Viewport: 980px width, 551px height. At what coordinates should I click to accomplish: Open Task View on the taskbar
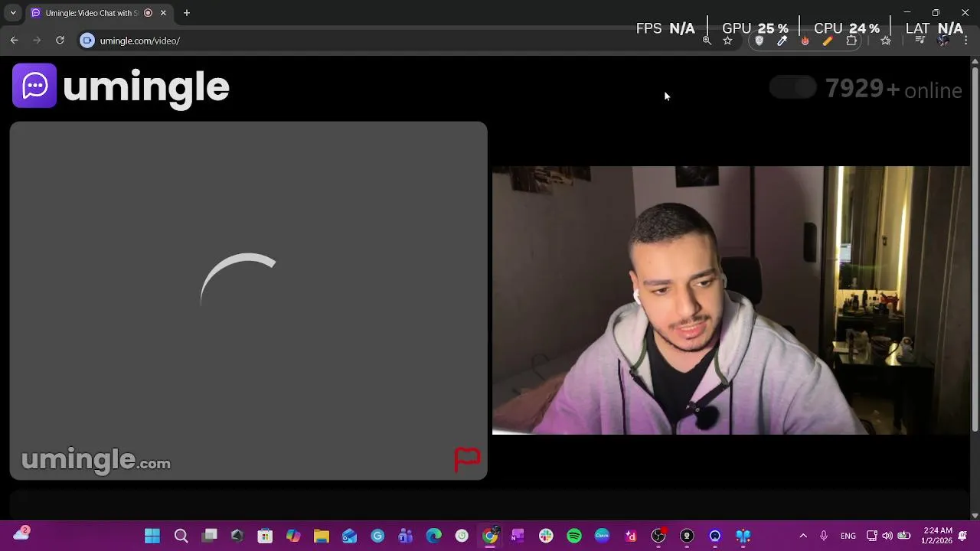[x=209, y=536]
